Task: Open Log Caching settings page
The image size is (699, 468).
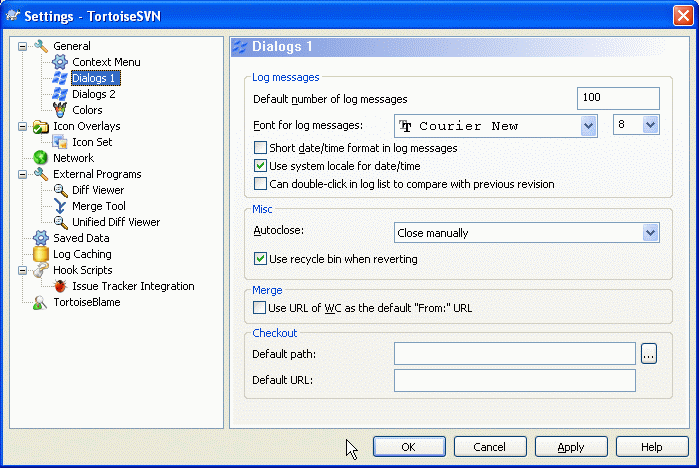Action: pyautogui.click(x=82, y=254)
